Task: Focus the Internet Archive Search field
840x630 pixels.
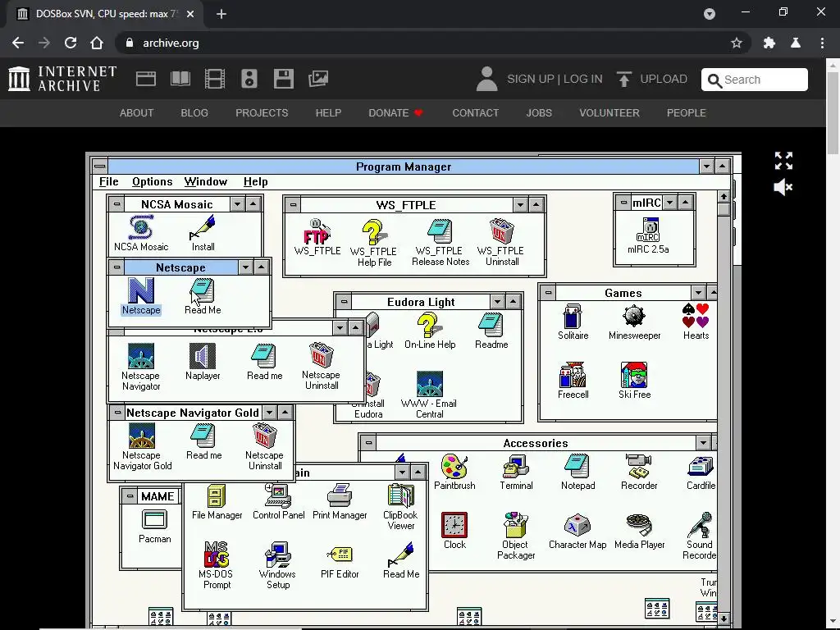Action: [755, 80]
